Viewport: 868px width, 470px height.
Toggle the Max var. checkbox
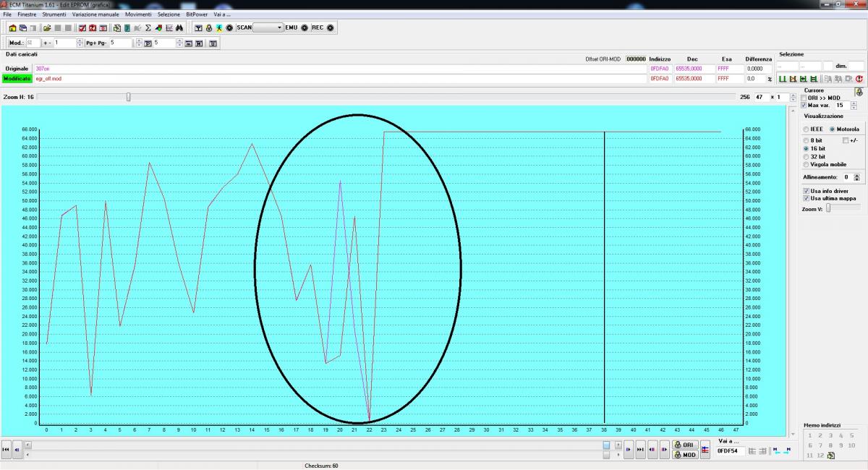point(804,105)
